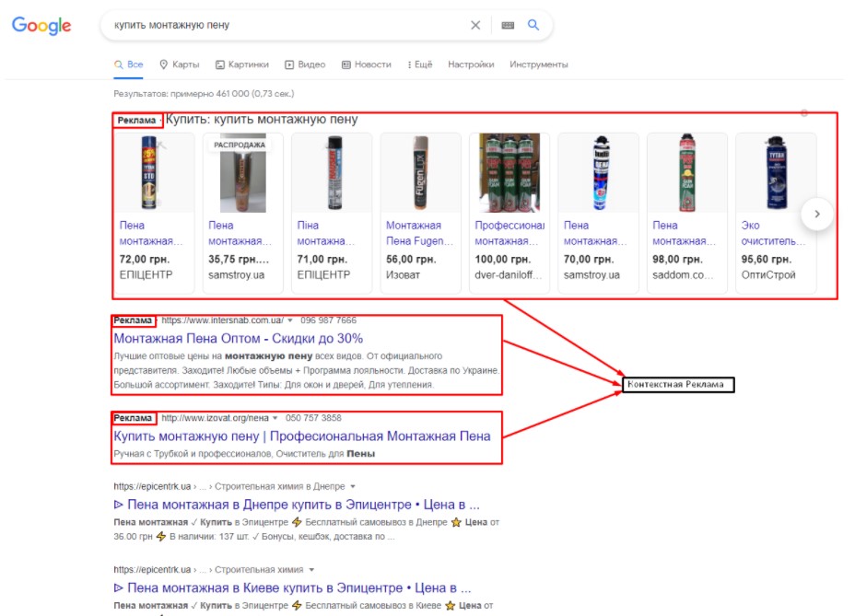855x616 pixels.
Task: Expand Строительная химия в Днепре dropdown arrow
Action: [x=353, y=486]
